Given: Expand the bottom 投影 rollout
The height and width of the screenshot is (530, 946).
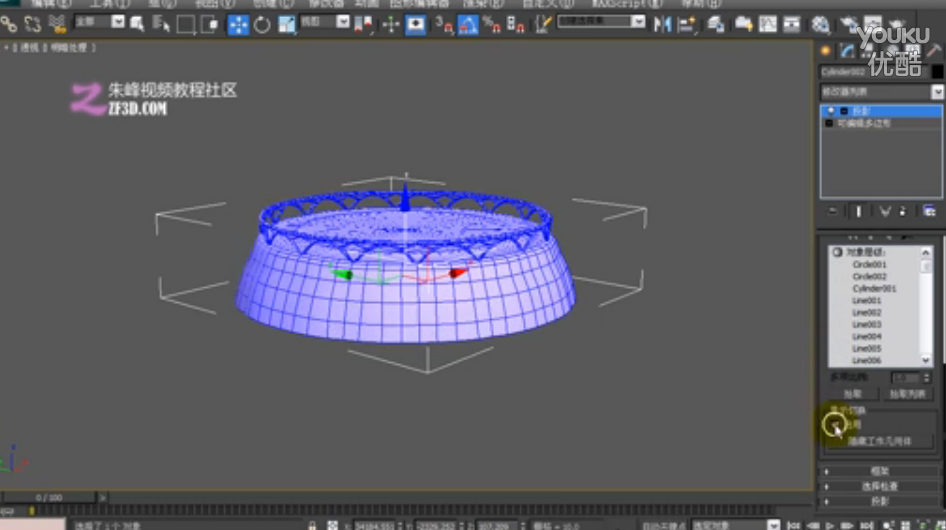Looking at the screenshot, I should (880, 501).
